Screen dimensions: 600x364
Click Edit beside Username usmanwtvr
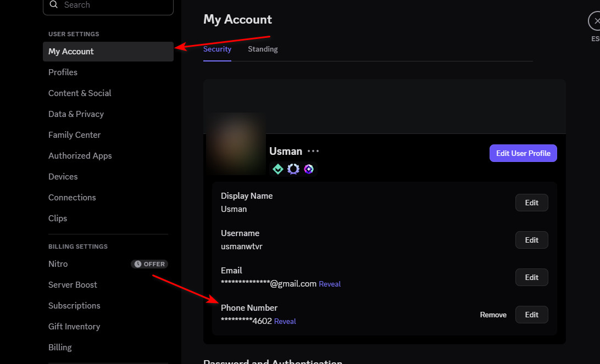pos(531,240)
